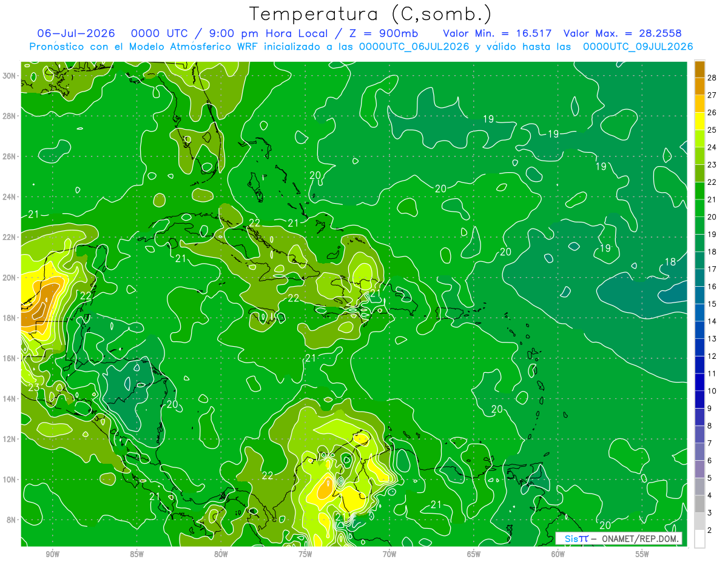728x562 pixels.
Task: Click the "0000UTC_09JUL2026" valid-until timestamp
Action: (638, 47)
